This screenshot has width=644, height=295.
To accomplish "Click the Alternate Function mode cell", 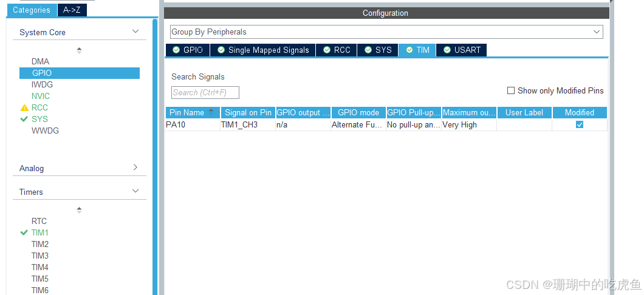I will pyautogui.click(x=358, y=124).
